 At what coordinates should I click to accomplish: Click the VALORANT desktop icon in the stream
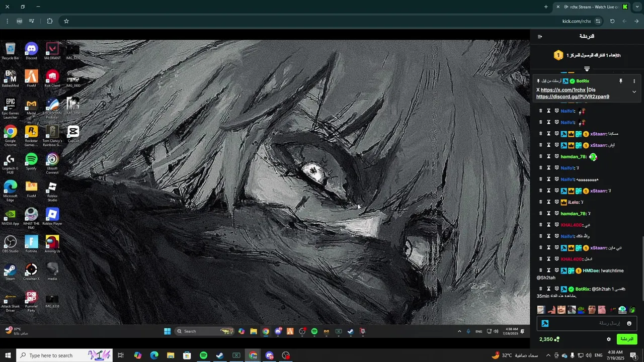click(52, 51)
